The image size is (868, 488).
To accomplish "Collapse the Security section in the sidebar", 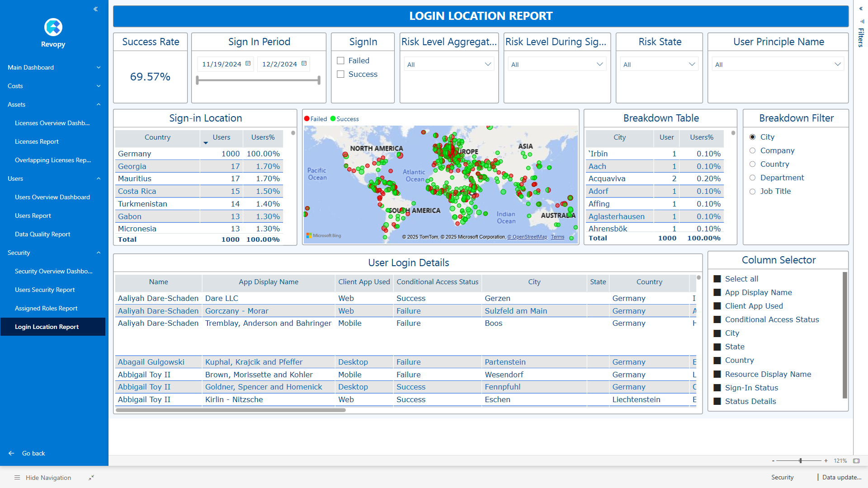I will (x=99, y=253).
